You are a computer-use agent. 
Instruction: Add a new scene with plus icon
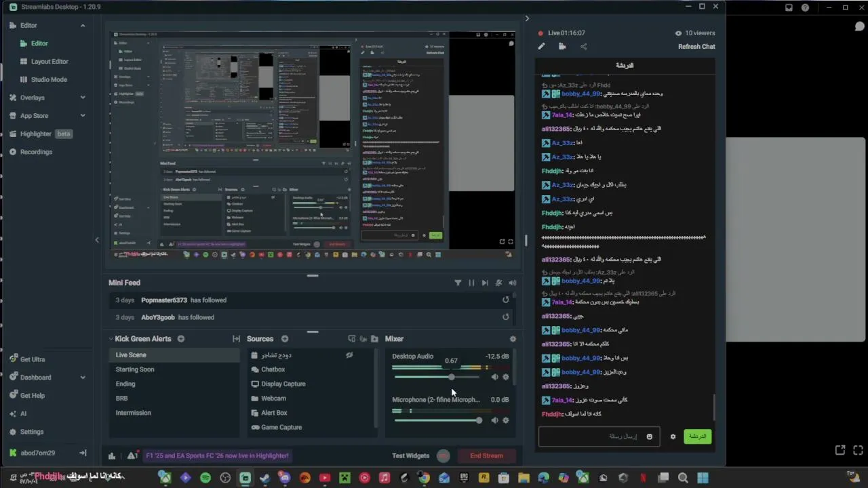point(181,339)
